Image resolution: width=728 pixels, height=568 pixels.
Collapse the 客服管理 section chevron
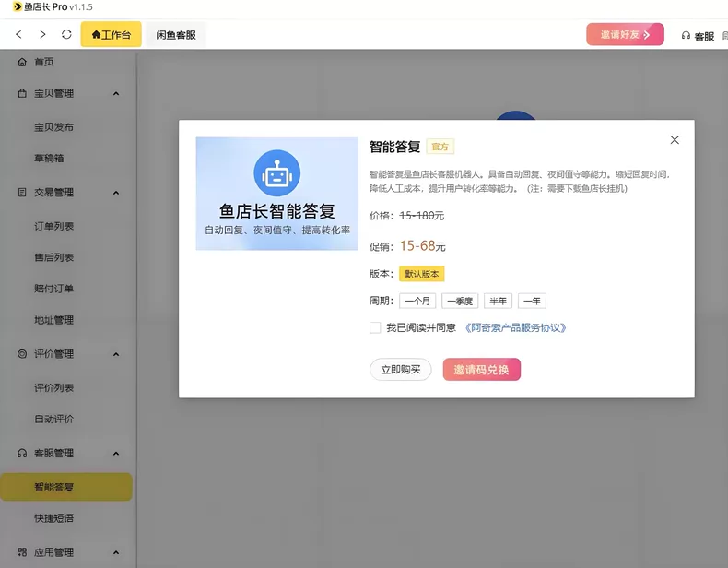tap(116, 454)
